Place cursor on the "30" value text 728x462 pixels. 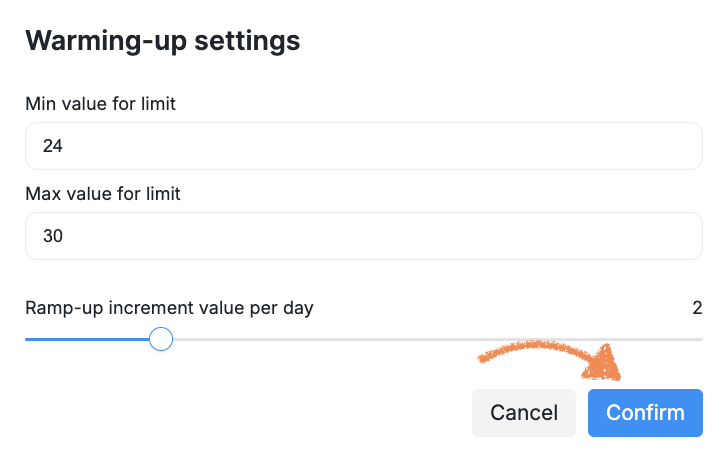pyautogui.click(x=53, y=236)
